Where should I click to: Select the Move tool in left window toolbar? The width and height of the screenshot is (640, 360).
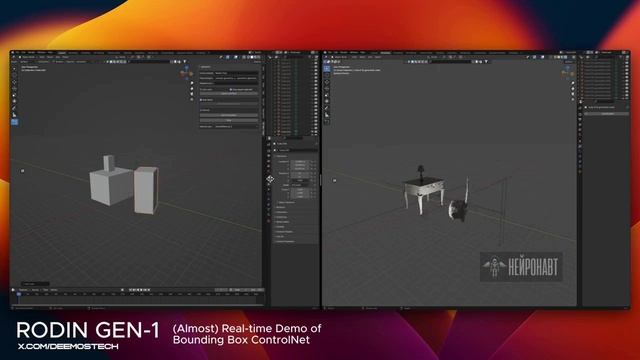(14, 82)
